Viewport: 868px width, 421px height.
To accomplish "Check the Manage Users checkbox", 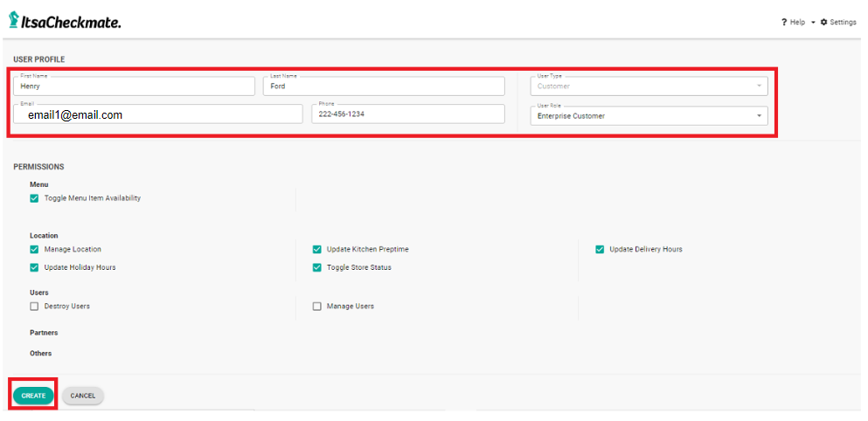I will coord(317,307).
